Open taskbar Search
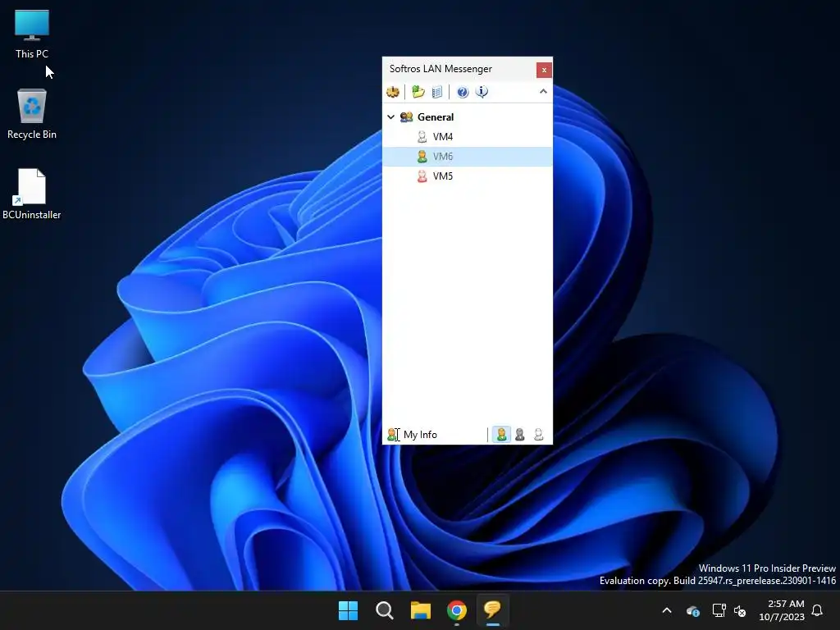The width and height of the screenshot is (840, 630). pyautogui.click(x=384, y=610)
